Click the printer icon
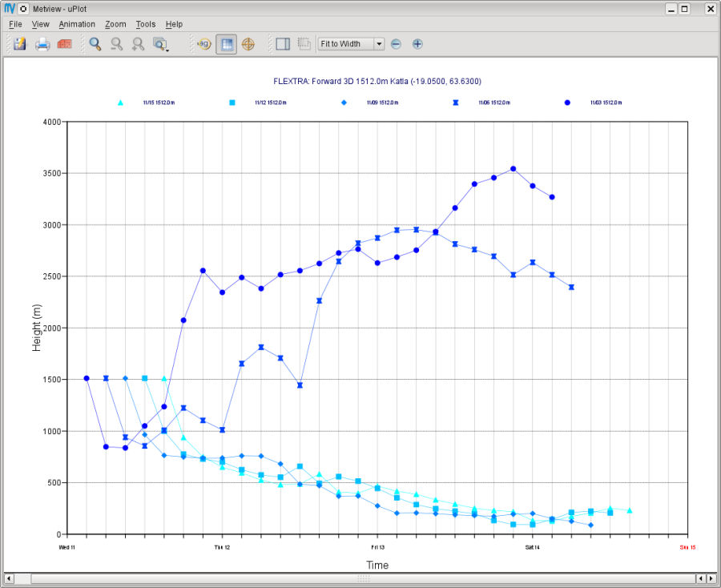The width and height of the screenshot is (721, 588). (x=42, y=44)
